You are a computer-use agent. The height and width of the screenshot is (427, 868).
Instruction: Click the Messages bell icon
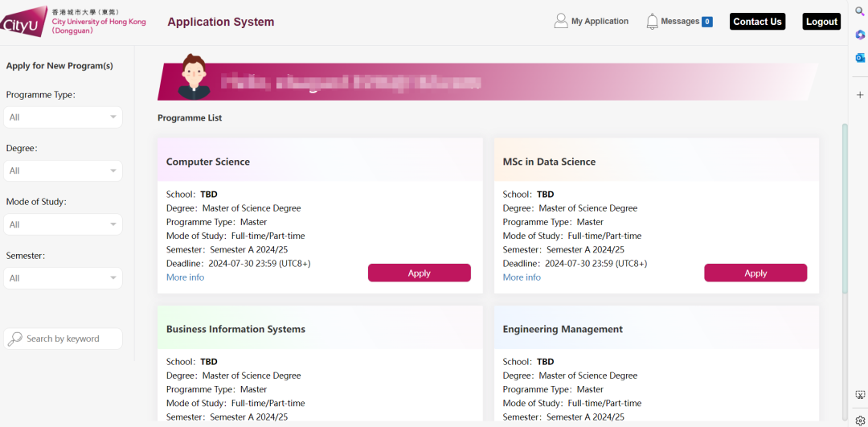(652, 22)
